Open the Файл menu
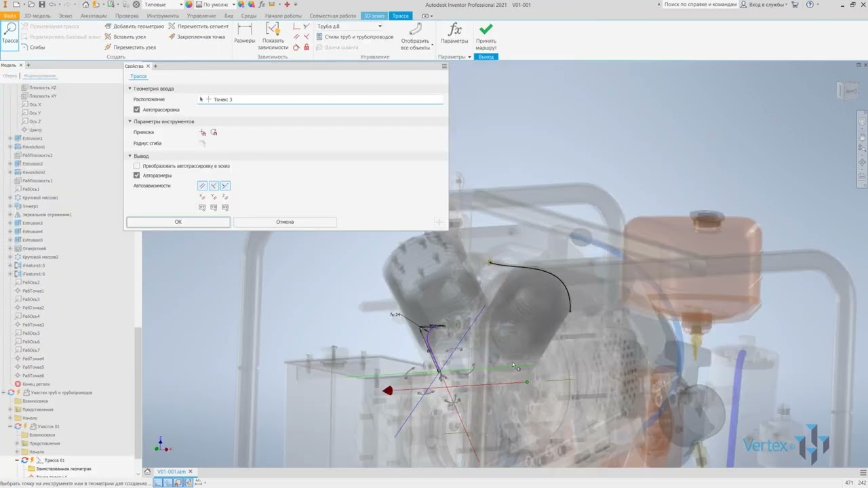This screenshot has width=868, height=488. pos(9,15)
